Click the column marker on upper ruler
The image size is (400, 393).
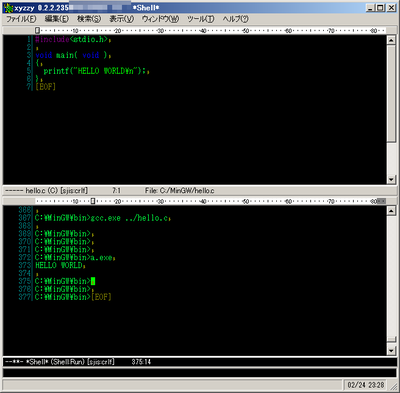37,31
